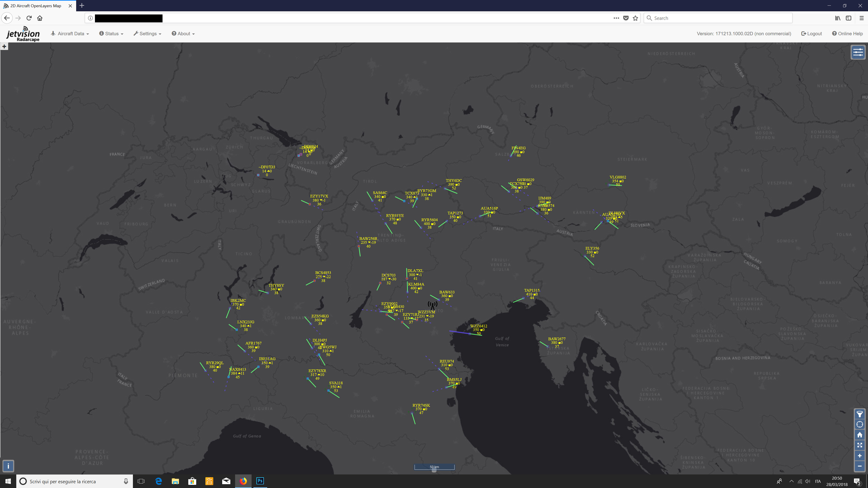Switch to Photoshop on the taskbar
868x488 pixels.
pyautogui.click(x=260, y=481)
